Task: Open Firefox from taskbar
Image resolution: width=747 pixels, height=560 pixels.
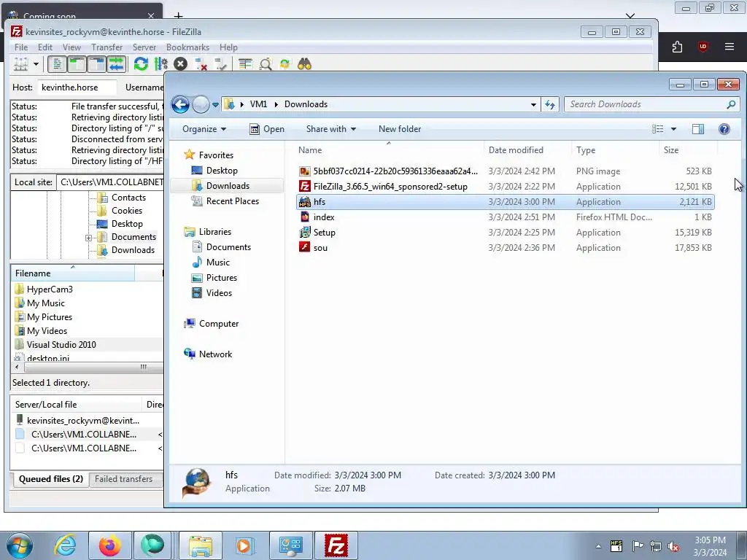Action: [x=110, y=545]
